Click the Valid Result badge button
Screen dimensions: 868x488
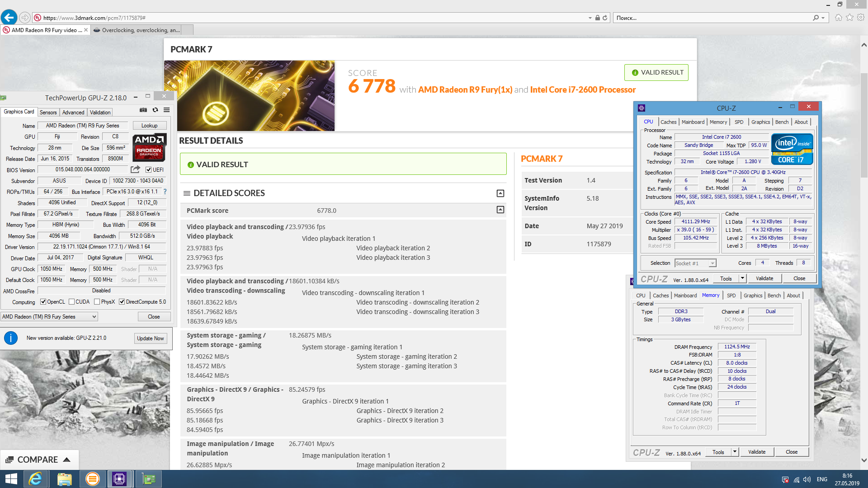(656, 72)
